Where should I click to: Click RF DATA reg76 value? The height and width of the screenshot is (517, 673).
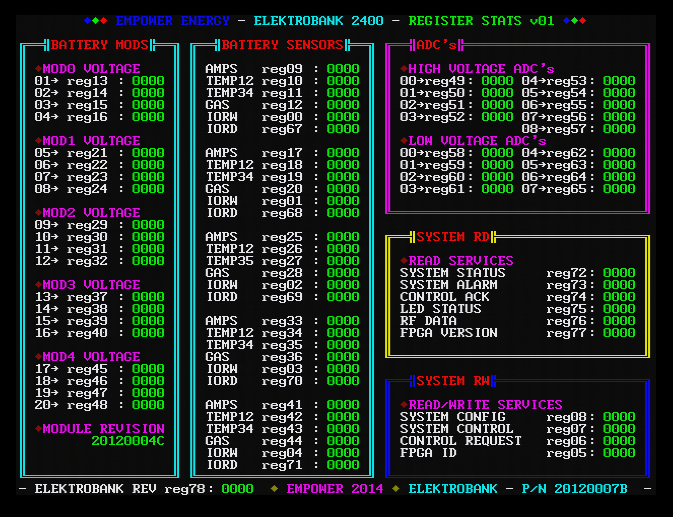click(x=618, y=321)
